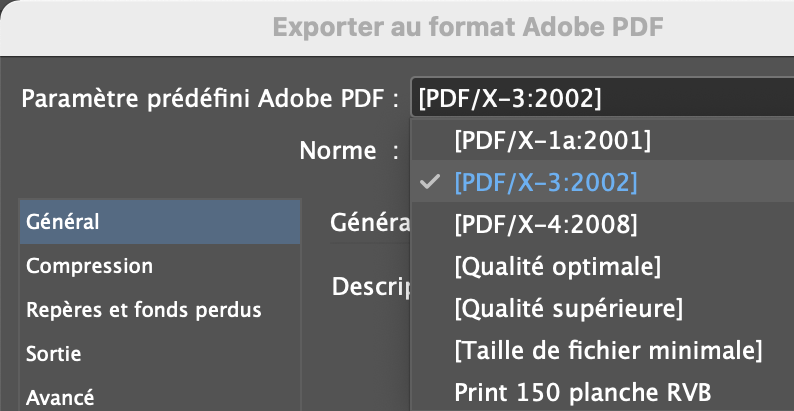Choose the [PDF/X-1a:2001] preset
Screen dimensions: 794x411
tap(552, 141)
